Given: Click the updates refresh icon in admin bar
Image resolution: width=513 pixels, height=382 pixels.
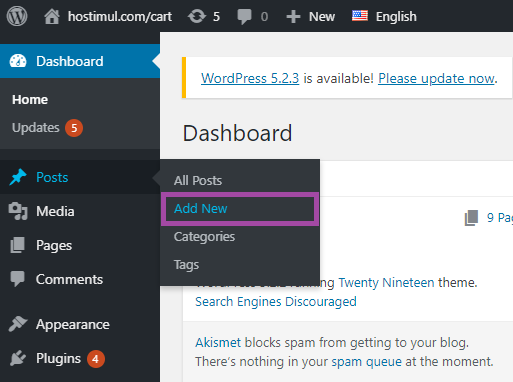Looking at the screenshot, I should click(x=197, y=16).
